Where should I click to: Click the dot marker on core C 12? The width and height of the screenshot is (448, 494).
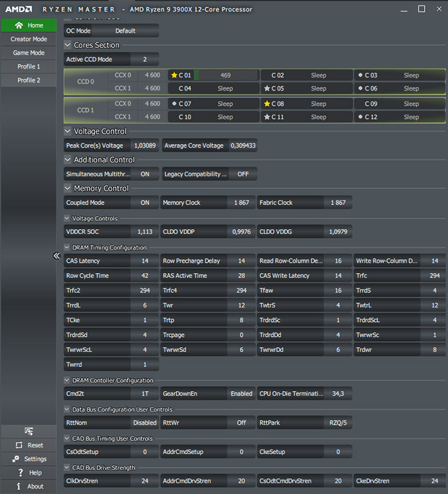pyautogui.click(x=360, y=117)
